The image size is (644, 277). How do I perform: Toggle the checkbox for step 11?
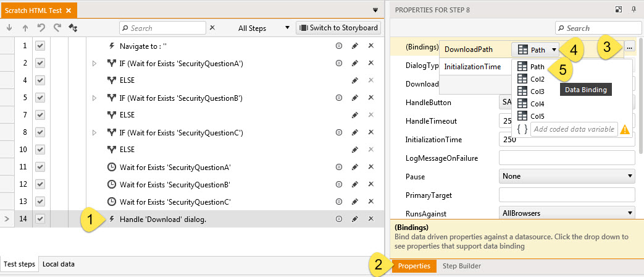[40, 167]
